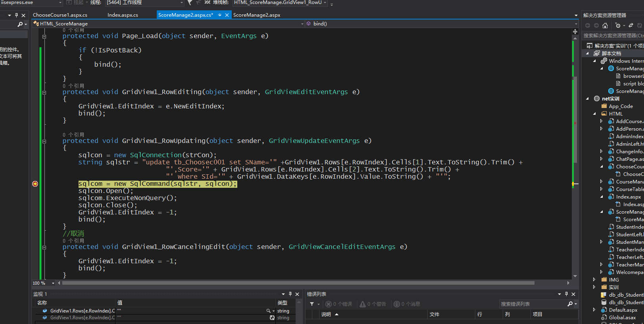This screenshot has height=324, width=644.
Task: Collapse the Page_Load method outline
Action: coord(44,37)
